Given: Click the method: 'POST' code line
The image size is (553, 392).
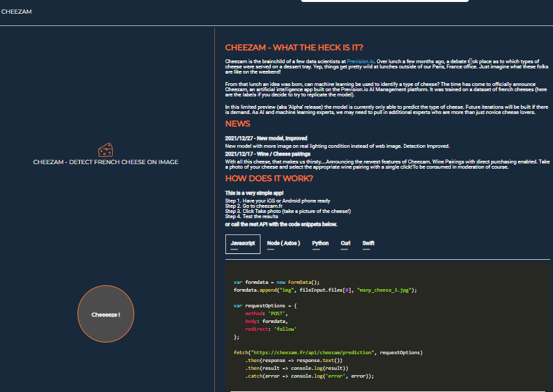Looking at the screenshot, I should [x=266, y=313].
